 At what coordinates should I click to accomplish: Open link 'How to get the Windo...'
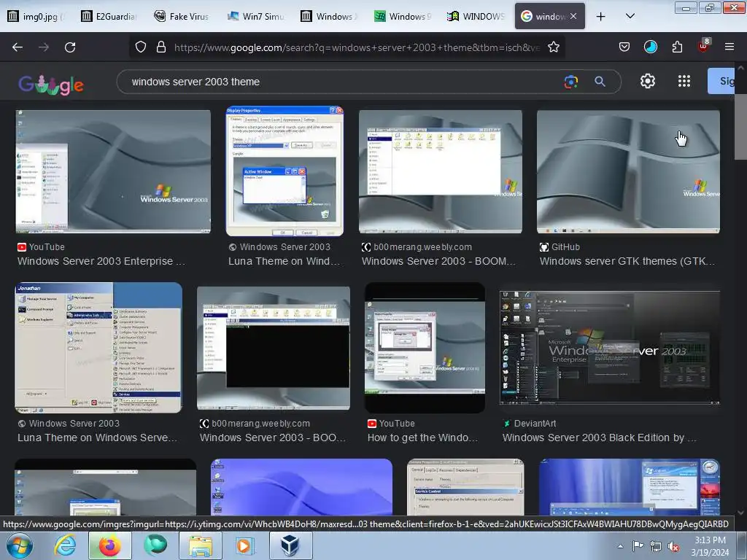pyautogui.click(x=422, y=437)
